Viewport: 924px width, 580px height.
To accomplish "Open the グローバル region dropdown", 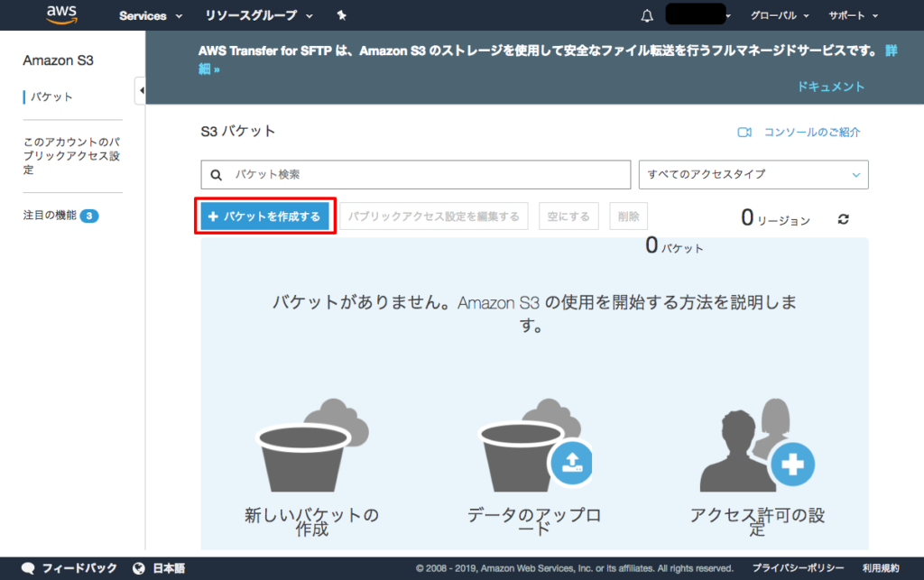I will (x=779, y=16).
